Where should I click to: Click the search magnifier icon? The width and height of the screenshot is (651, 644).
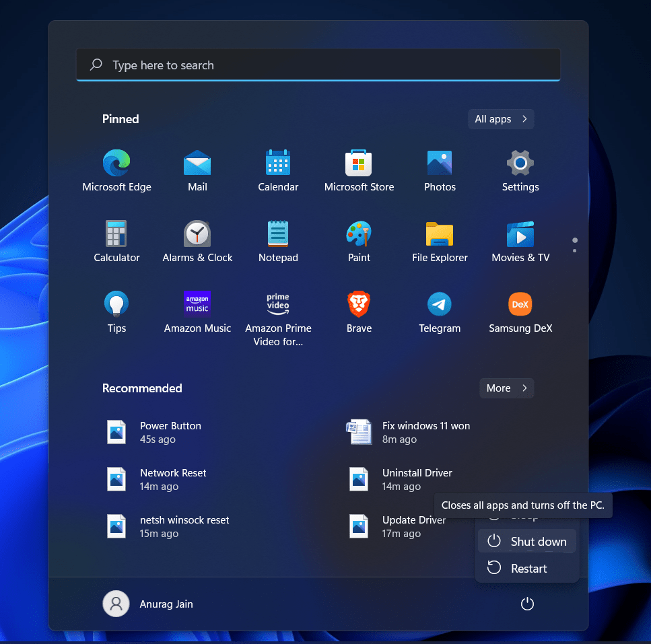click(x=96, y=65)
